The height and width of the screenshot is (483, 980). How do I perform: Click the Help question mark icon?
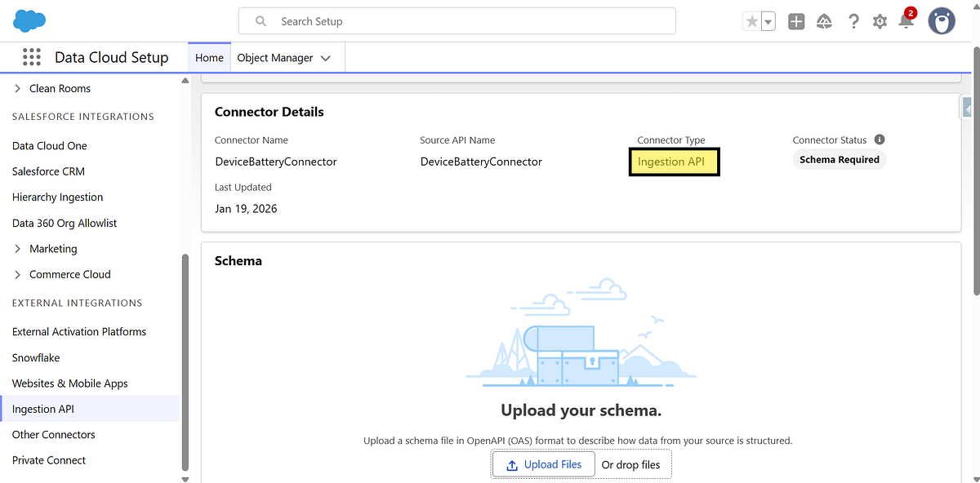click(x=853, y=22)
